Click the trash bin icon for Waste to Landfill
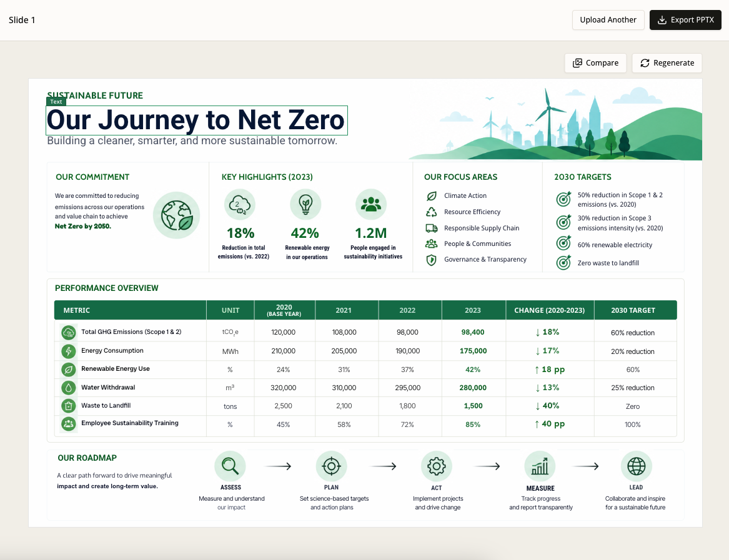The width and height of the screenshot is (729, 560). click(69, 406)
